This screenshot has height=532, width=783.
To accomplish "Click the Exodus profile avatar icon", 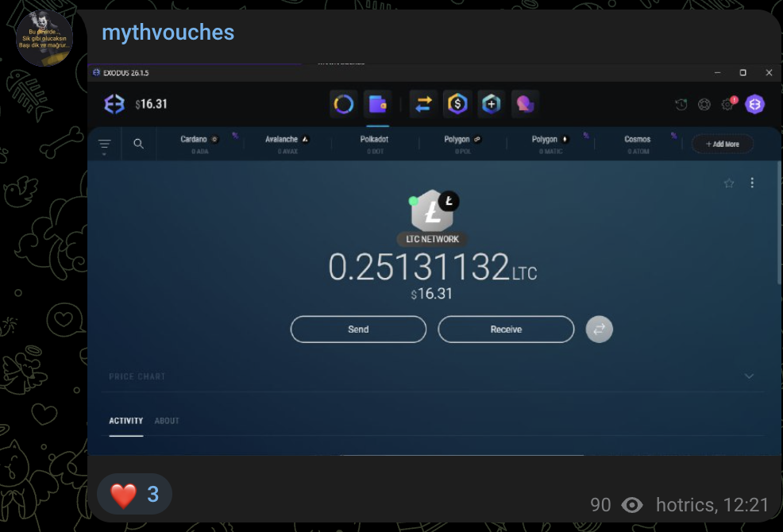I will (754, 104).
